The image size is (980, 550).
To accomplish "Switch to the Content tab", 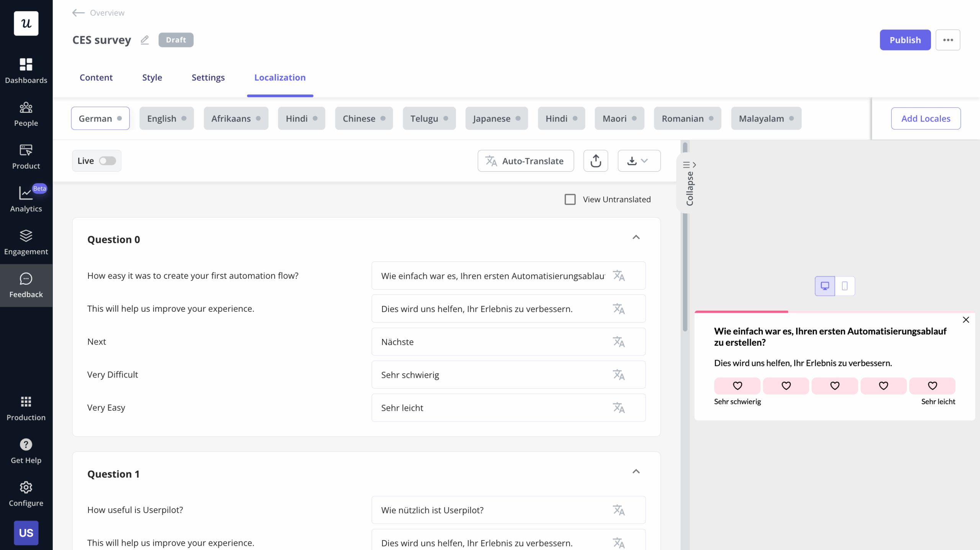I will point(96,77).
